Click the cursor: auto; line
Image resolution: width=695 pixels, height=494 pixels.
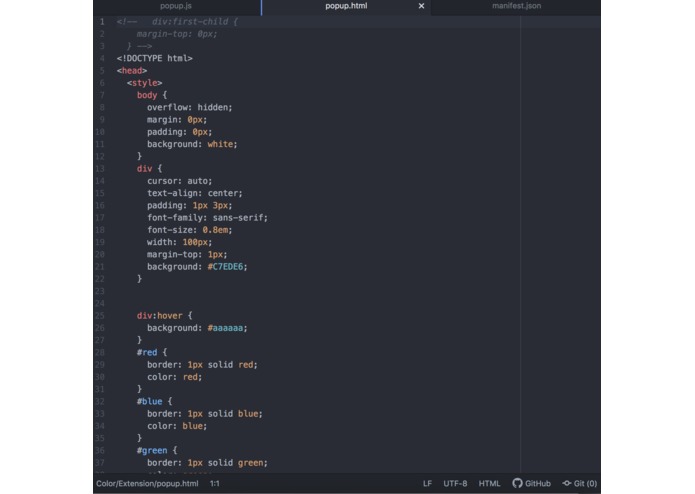pyautogui.click(x=180, y=181)
